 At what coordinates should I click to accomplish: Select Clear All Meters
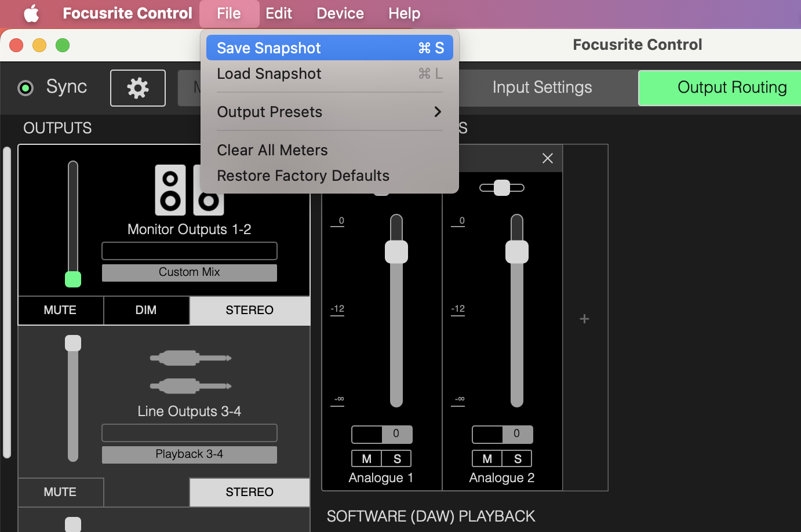330,150
